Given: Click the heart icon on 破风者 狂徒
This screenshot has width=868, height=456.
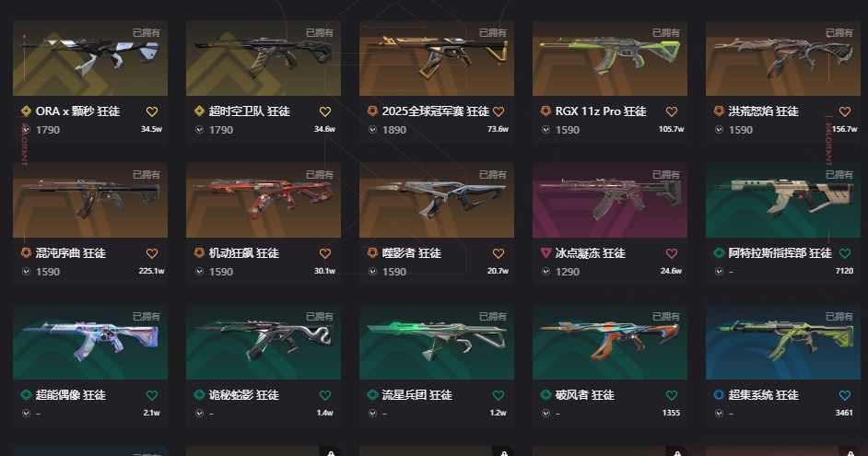Looking at the screenshot, I should coord(672,395).
